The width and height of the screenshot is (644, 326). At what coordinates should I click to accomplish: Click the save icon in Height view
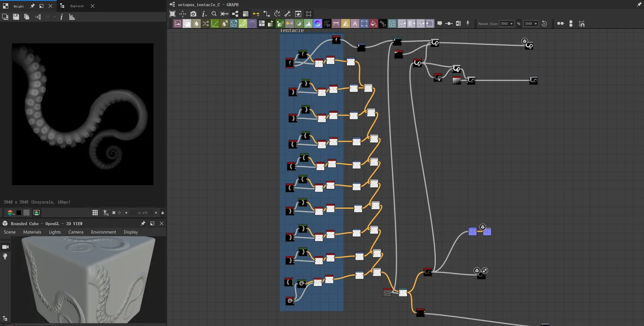pyautogui.click(x=16, y=17)
